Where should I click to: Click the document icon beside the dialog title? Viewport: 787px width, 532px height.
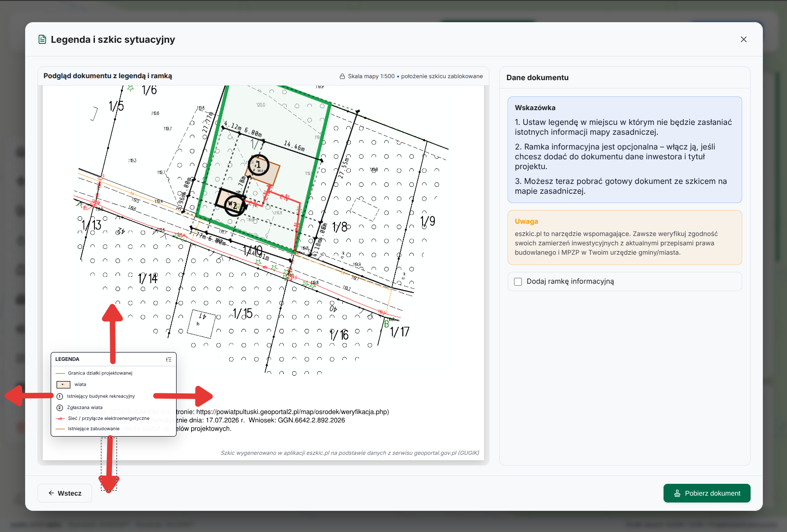click(x=42, y=39)
